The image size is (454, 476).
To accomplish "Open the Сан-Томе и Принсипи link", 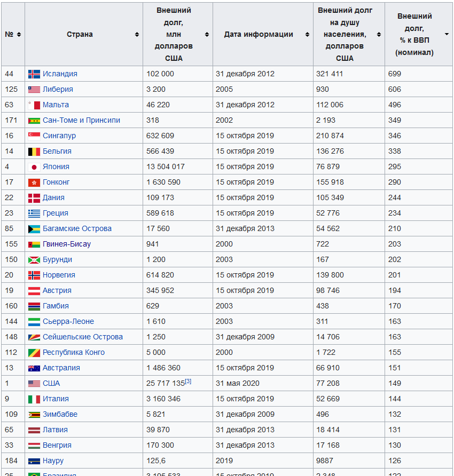I will [81, 120].
